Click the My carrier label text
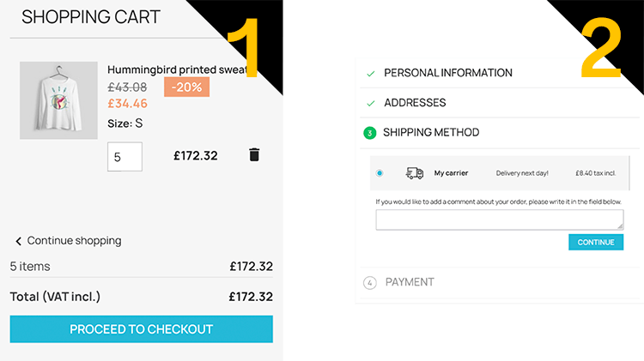 (451, 173)
